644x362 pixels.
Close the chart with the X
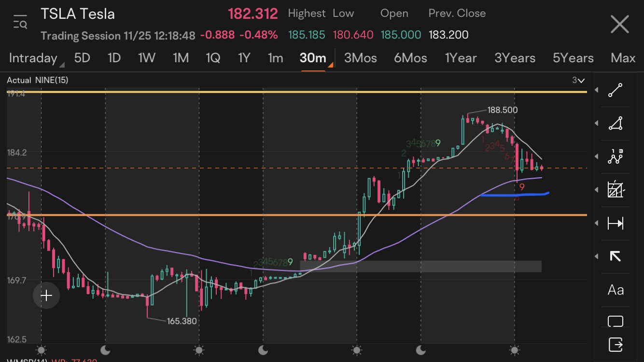(x=619, y=24)
